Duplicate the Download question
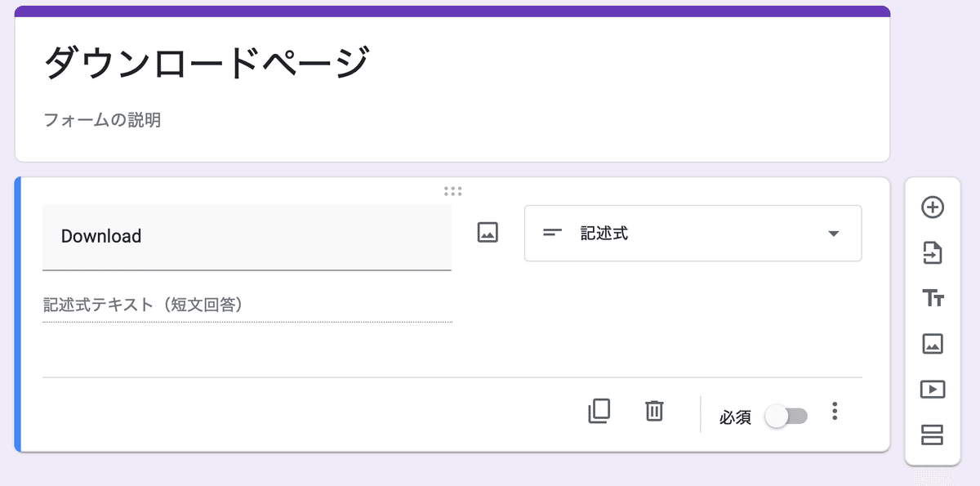 (599, 411)
